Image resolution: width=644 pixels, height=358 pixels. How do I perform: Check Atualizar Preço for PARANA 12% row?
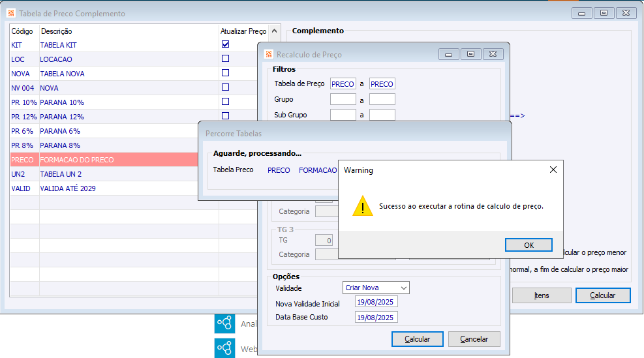[x=225, y=116]
